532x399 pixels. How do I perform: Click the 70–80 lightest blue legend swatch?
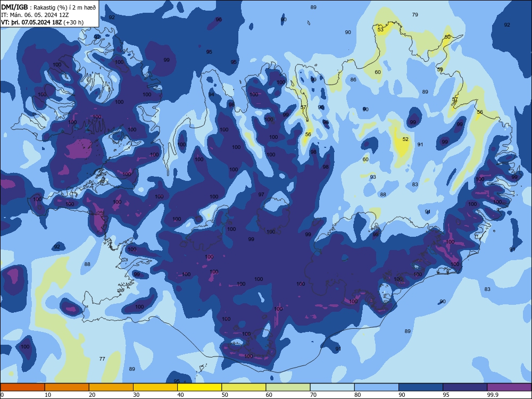click(x=332, y=387)
